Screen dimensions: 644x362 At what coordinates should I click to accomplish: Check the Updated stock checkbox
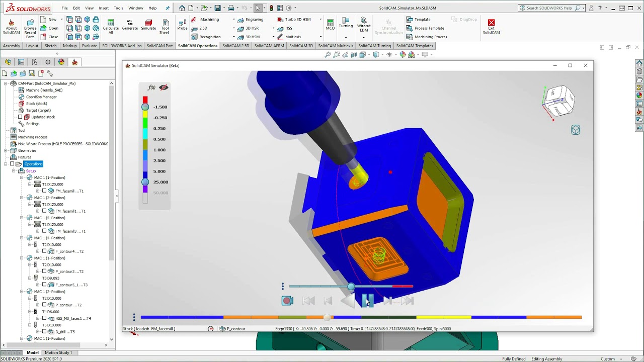click(20, 117)
